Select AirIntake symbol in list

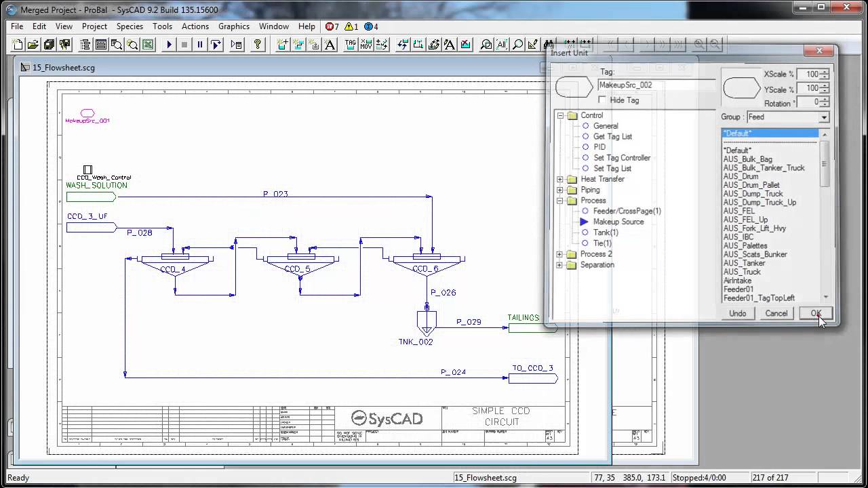pyautogui.click(x=737, y=281)
